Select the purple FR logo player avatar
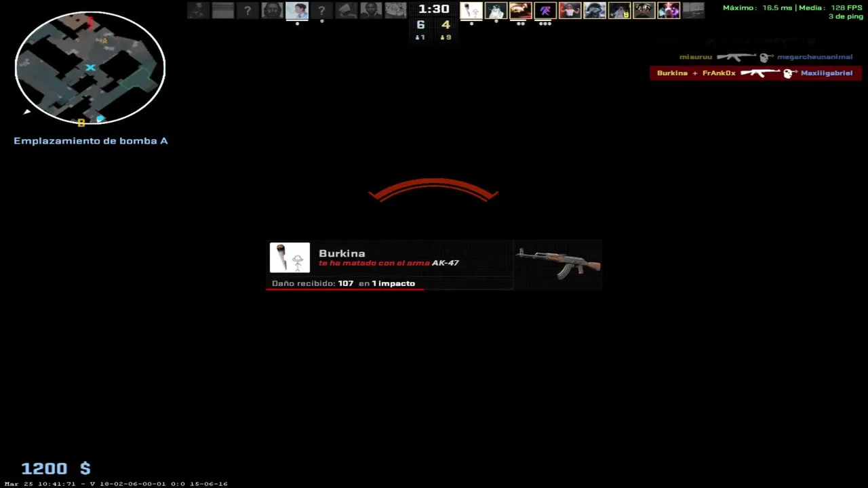Image resolution: width=868 pixels, height=488 pixels. pos(545,10)
